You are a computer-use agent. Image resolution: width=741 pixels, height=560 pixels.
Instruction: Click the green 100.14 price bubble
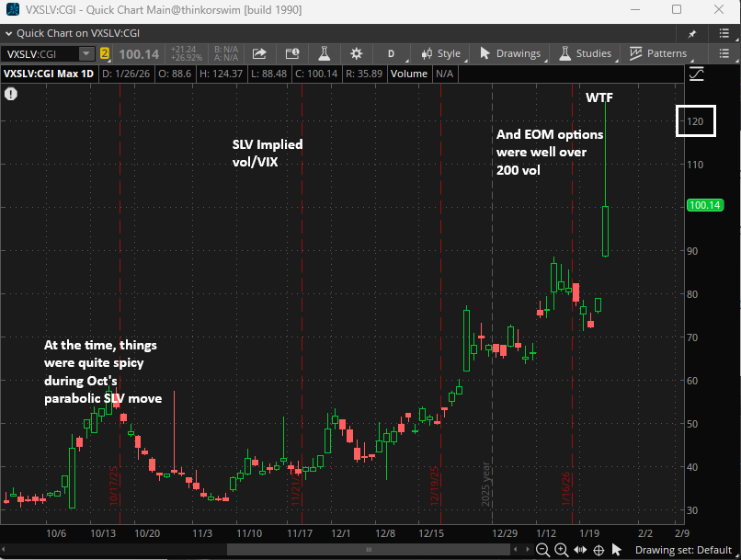coord(704,205)
